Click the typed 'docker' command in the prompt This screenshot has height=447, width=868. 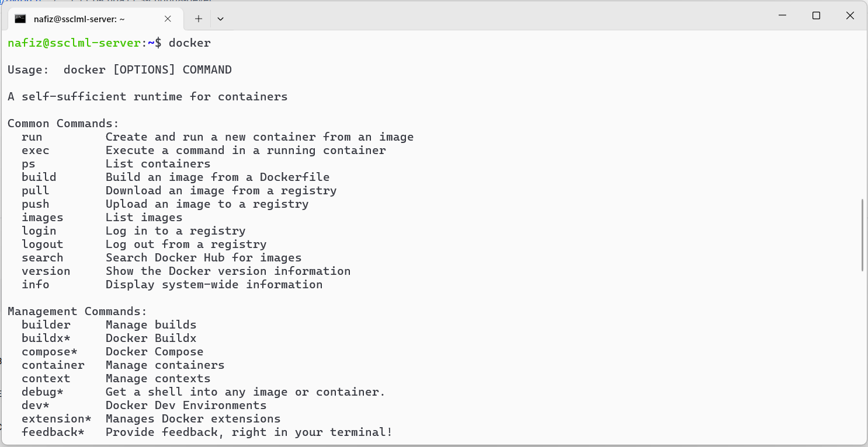coord(190,43)
